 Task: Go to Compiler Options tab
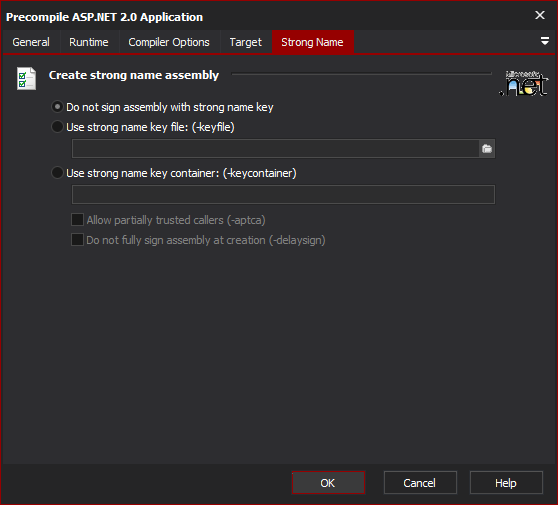[x=169, y=42]
